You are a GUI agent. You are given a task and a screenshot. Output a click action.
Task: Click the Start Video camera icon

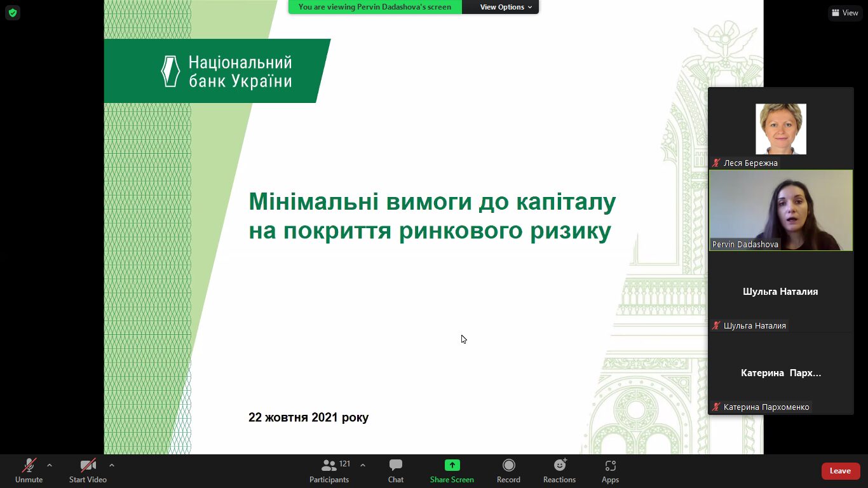[88, 466]
